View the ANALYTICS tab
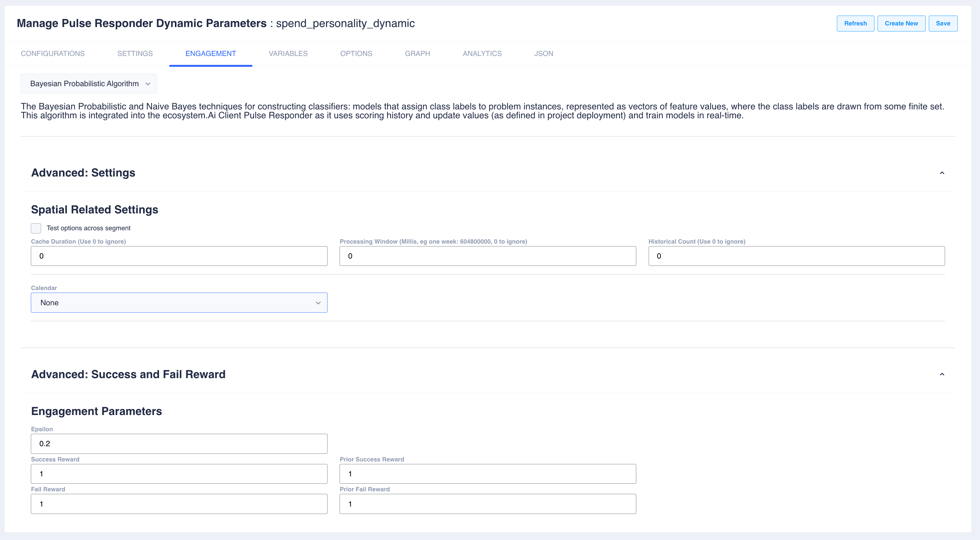 [x=482, y=54]
